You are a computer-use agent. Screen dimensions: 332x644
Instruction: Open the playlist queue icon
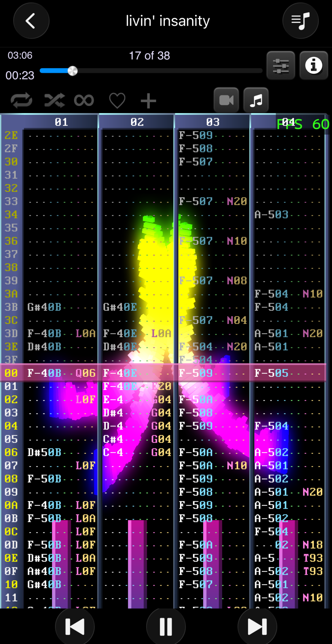(300, 21)
